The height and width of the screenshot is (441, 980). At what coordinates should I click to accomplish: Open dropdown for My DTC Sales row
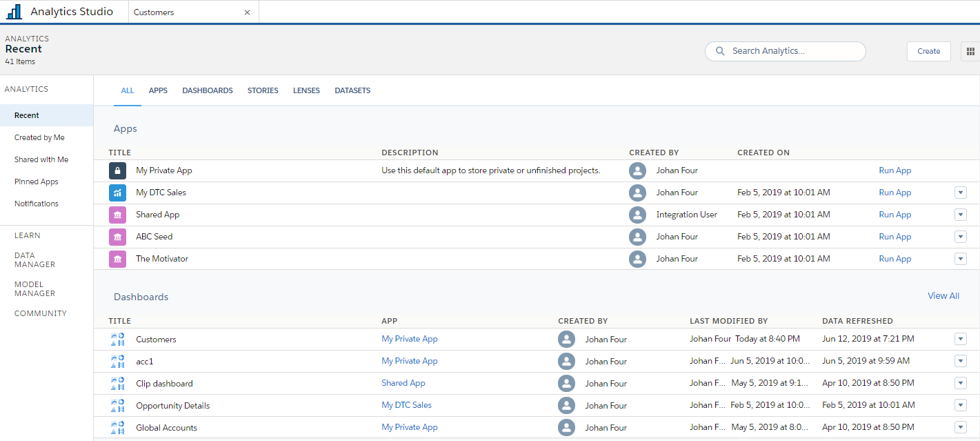click(961, 193)
